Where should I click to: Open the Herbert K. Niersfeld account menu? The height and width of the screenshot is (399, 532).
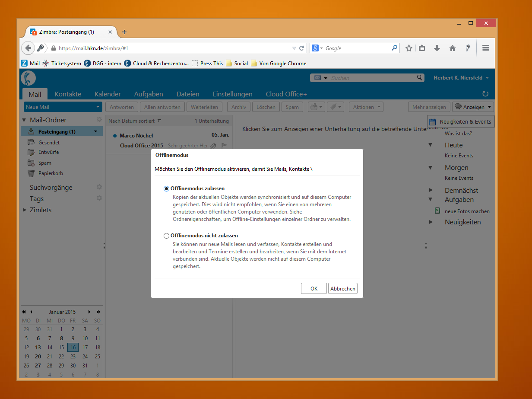pyautogui.click(x=461, y=78)
